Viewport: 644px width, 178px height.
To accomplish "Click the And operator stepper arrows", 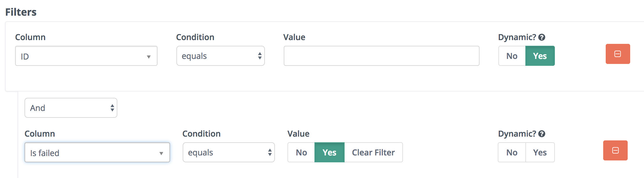I will coord(112,108).
